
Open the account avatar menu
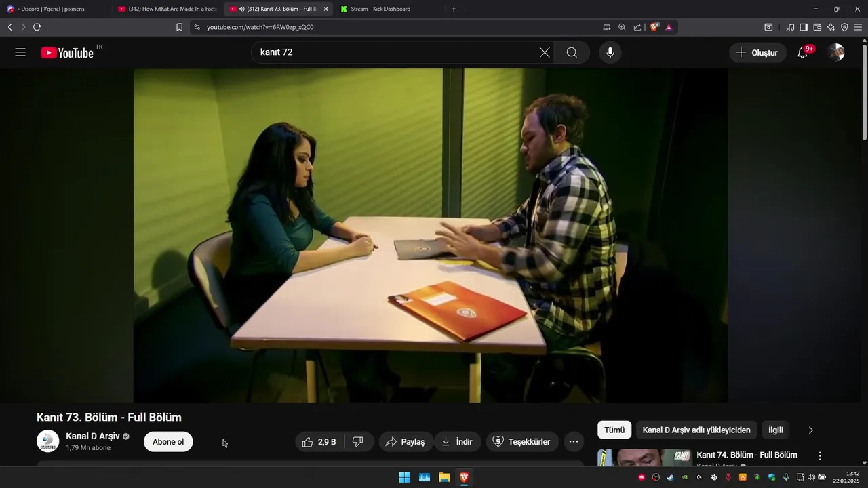coord(836,52)
